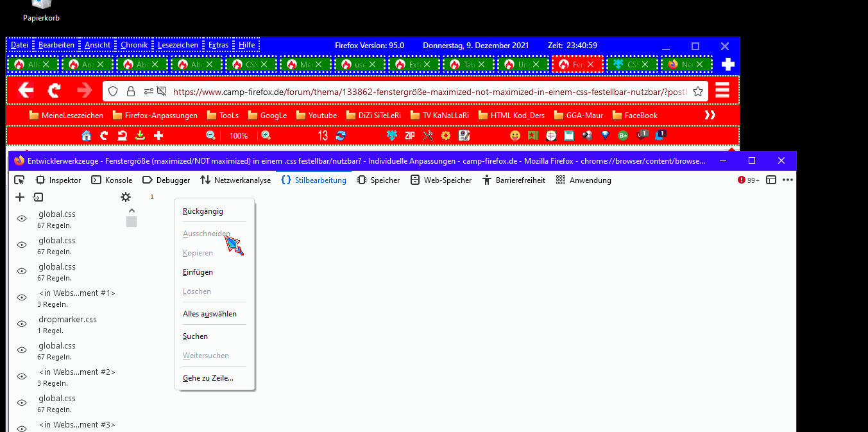Screen dimensions: 868x432
Task: Open the Papierkorb desktop icon
Action: click(x=41, y=12)
